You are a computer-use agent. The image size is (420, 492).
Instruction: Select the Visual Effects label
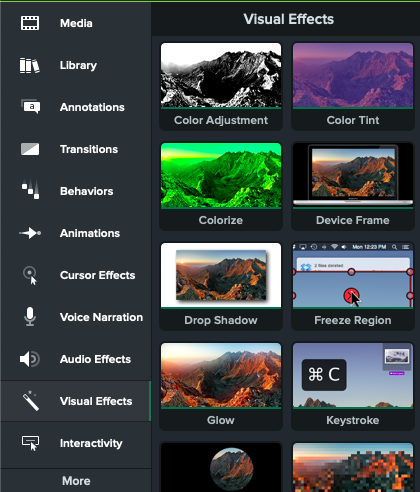(x=96, y=401)
